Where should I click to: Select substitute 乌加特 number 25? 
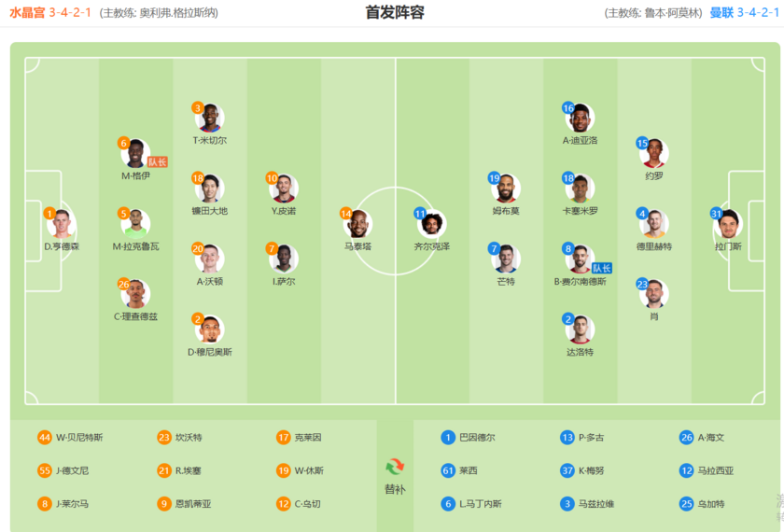point(709,504)
